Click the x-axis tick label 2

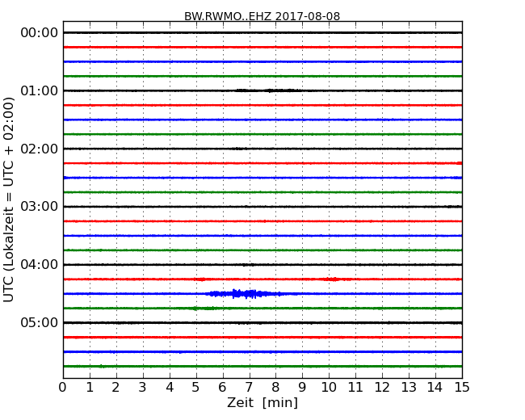pyautogui.click(x=115, y=387)
